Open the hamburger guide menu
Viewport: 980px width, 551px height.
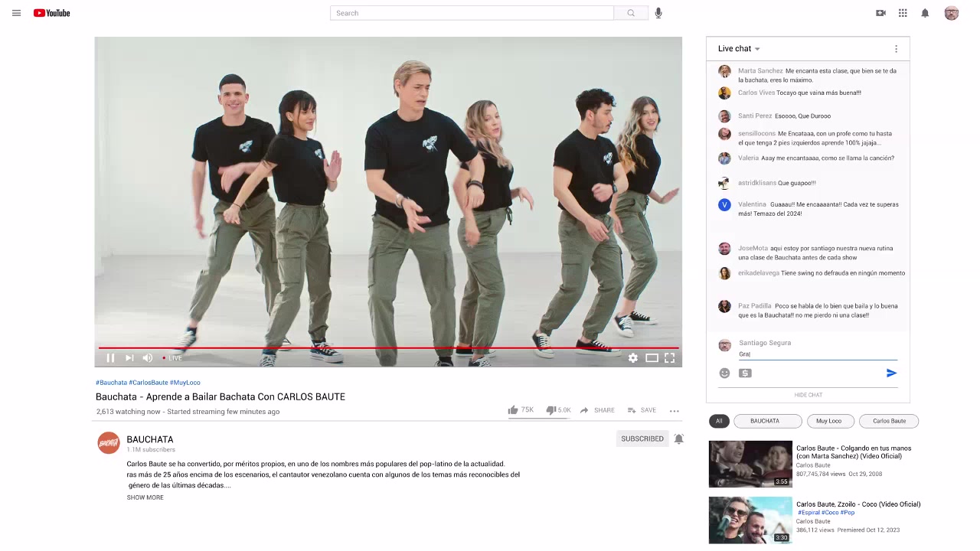point(16,13)
